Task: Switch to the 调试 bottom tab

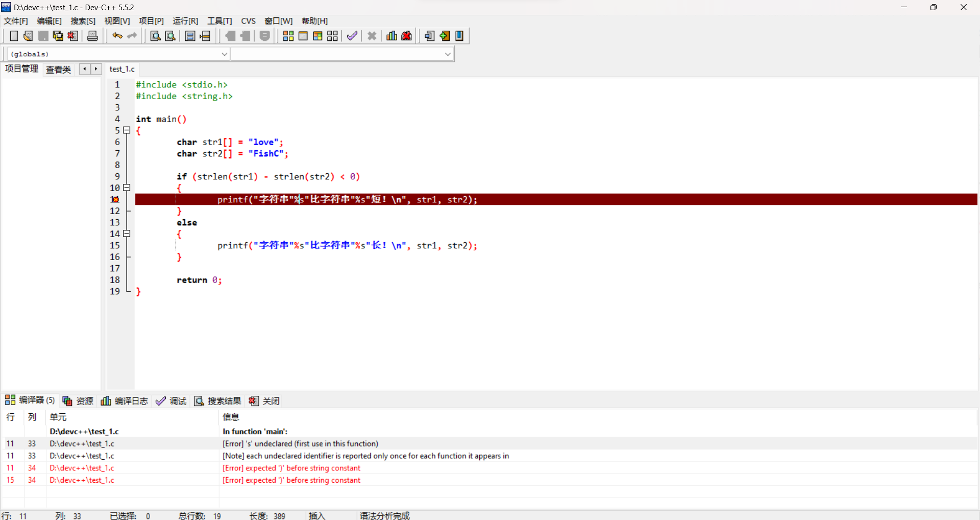Action: pos(171,401)
